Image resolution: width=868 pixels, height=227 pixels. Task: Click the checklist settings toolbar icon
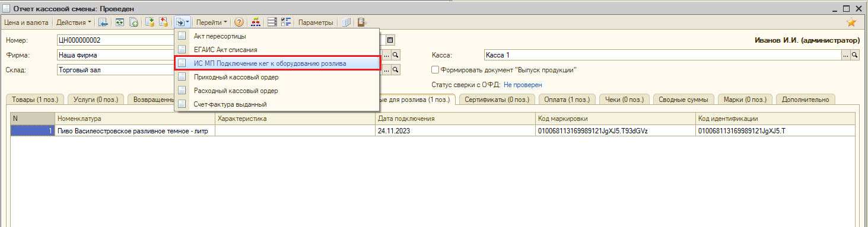coord(285,23)
